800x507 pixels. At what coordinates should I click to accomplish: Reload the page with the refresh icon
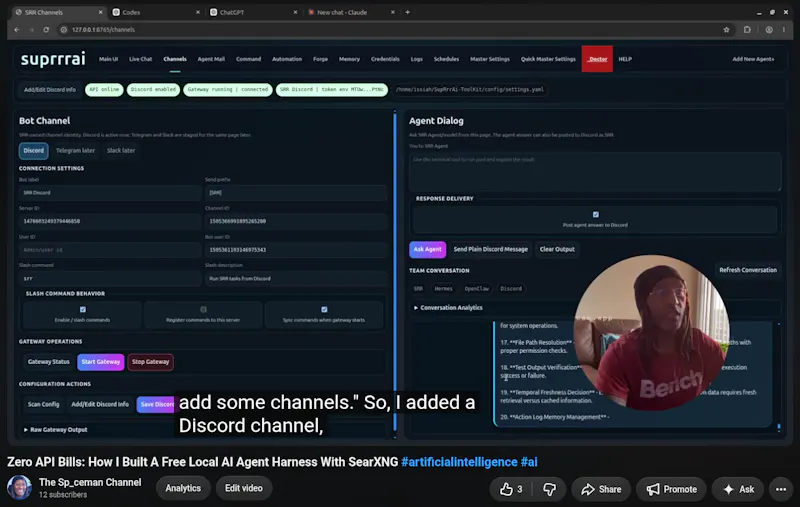[x=46, y=30]
